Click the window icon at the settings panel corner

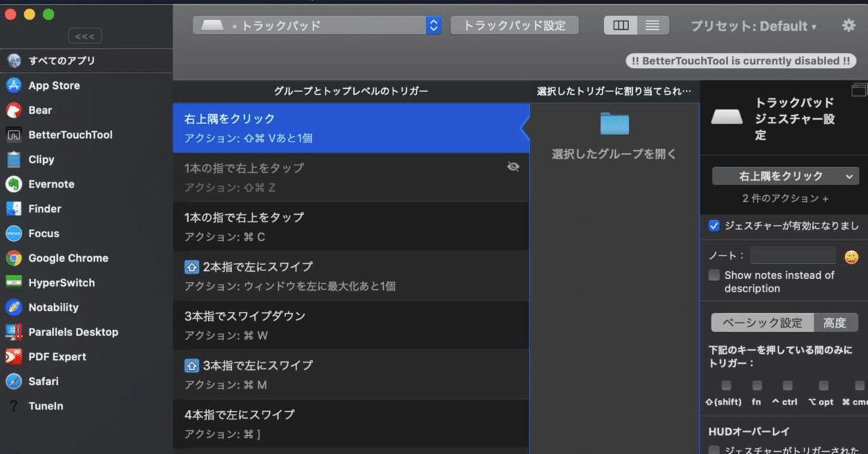click(x=859, y=89)
